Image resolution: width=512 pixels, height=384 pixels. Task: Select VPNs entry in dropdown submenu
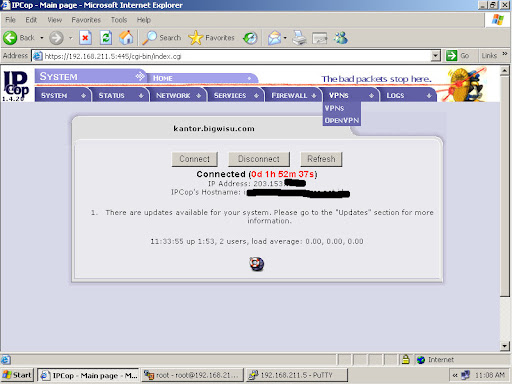(341, 108)
